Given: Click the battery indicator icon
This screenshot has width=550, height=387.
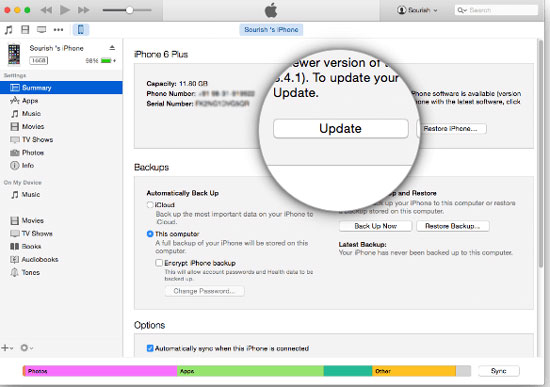Looking at the screenshot, I should [106, 61].
